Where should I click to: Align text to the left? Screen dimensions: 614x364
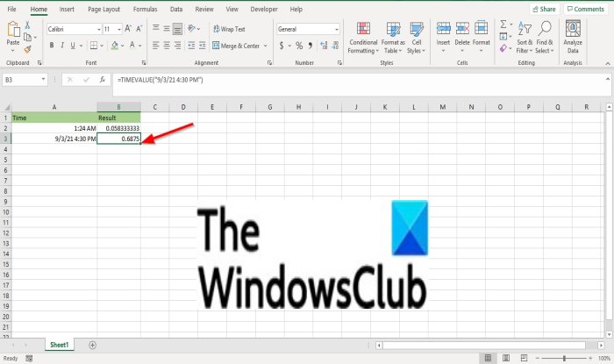tap(155, 46)
